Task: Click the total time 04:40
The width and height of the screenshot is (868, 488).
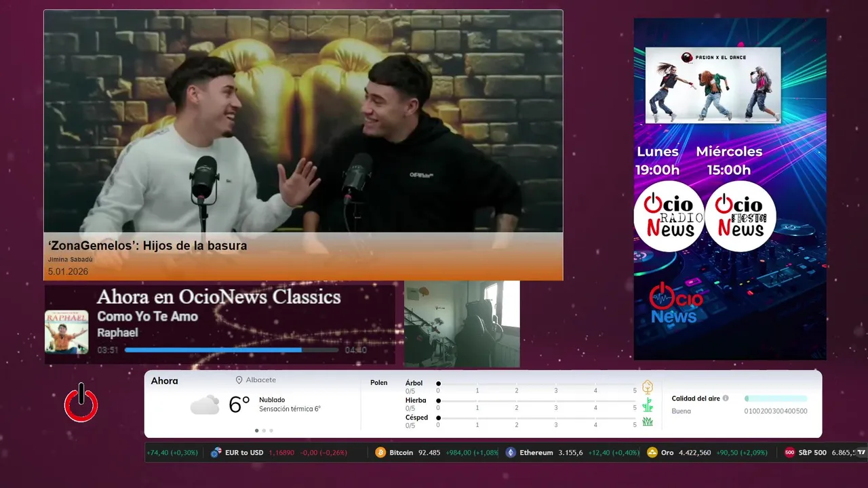Action: click(x=355, y=350)
